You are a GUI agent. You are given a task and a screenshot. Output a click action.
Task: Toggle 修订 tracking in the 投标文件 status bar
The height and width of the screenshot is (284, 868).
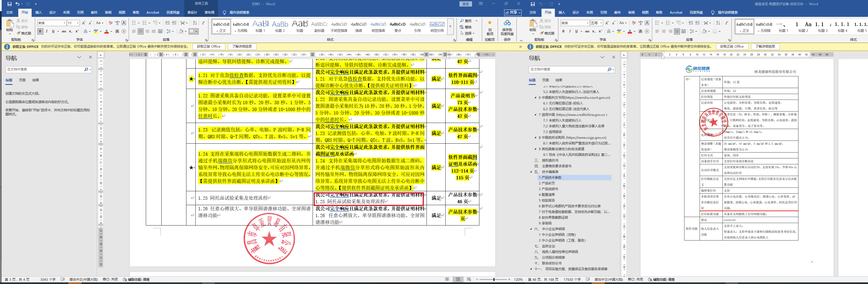635,280
